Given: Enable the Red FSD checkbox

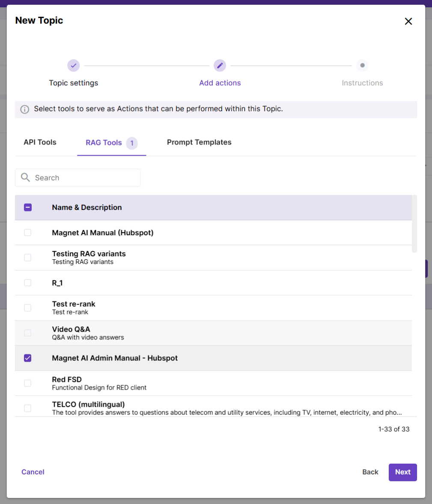Looking at the screenshot, I should pos(28,383).
